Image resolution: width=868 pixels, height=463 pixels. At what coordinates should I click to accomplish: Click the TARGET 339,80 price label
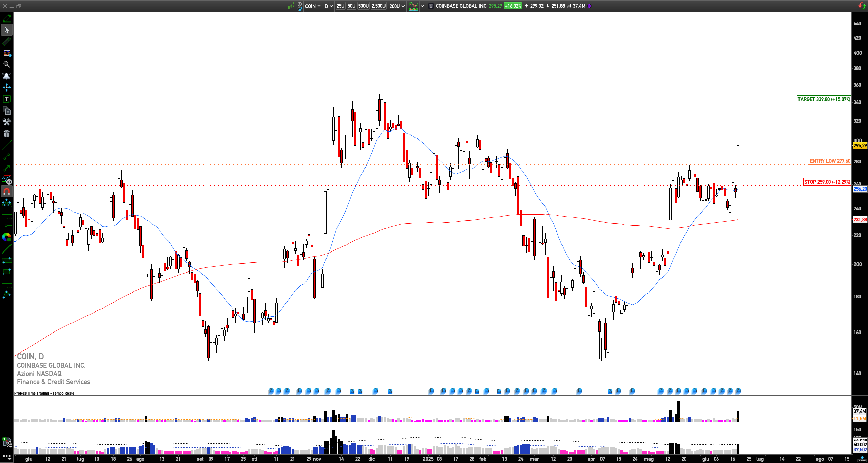point(823,99)
